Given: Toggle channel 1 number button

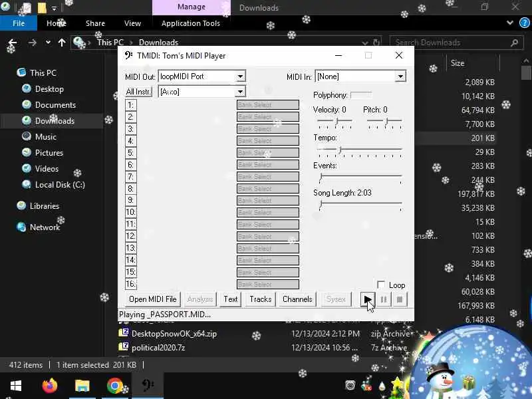Looking at the screenshot, I should tap(130, 105).
